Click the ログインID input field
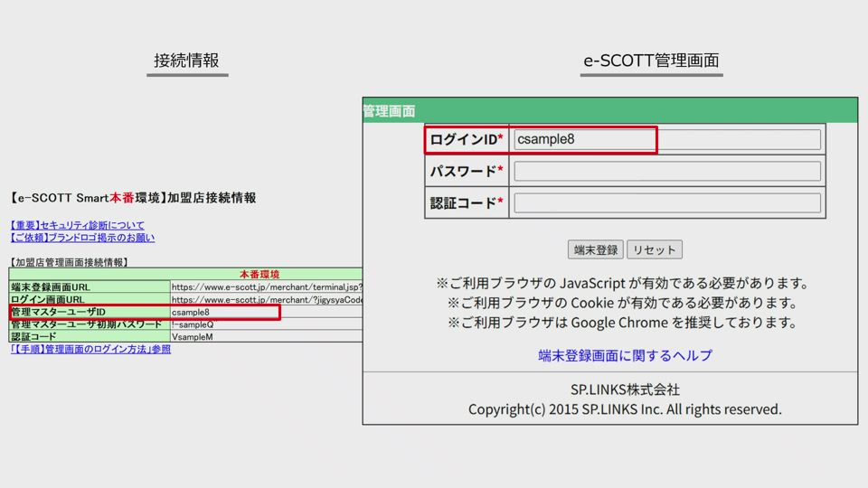Viewport: 868px width, 488px height. coord(666,139)
